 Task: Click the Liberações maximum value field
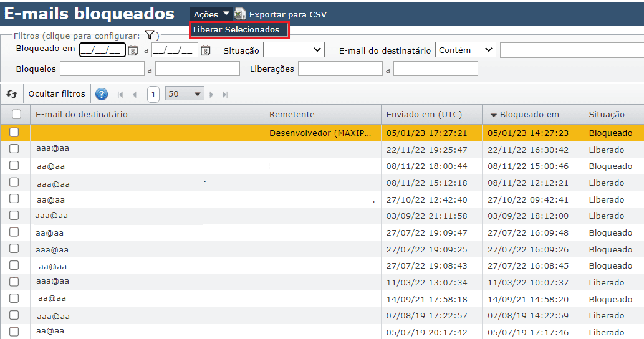point(436,69)
